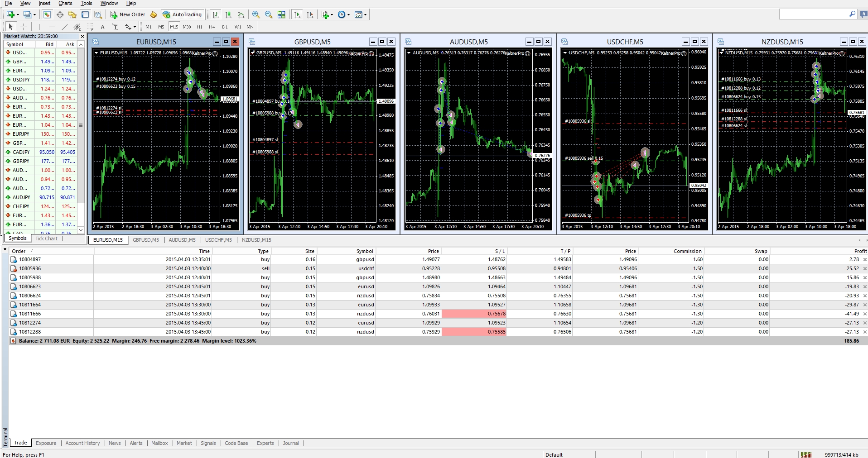Viewport: 868px width, 458px height.
Task: Toggle the Data Window crosshair icon
Action: click(x=60, y=14)
